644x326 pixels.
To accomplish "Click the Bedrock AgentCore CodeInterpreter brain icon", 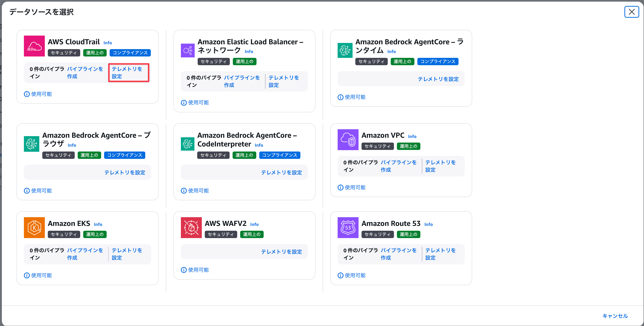I will [x=188, y=144].
